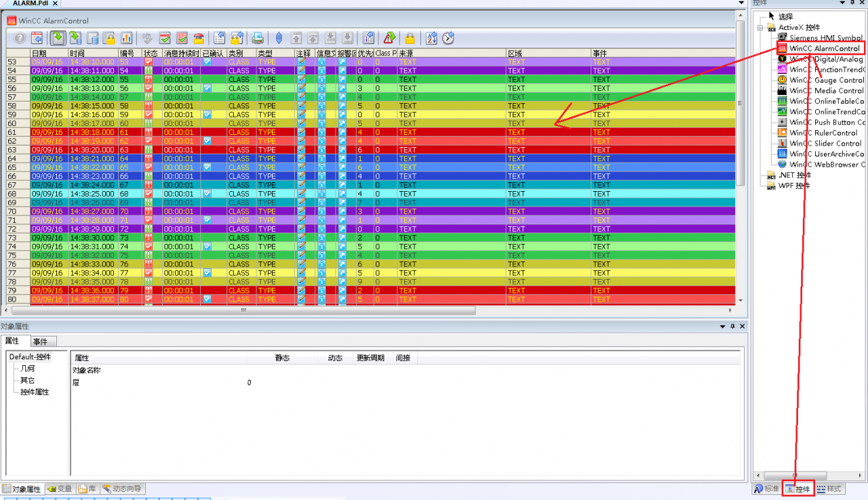This screenshot has height=500, width=868.
Task: Click the alarm table vertical scrollbar down arrow
Action: pos(741,300)
